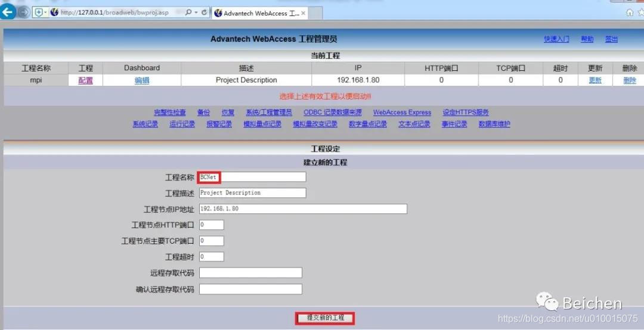Viewport: 644px width, 330px height.
Task: Click the 选择上述有效工程以便启动 red message
Action: pos(326,96)
